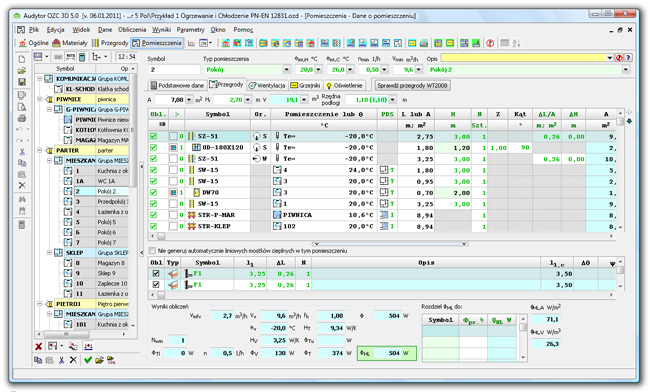Uncheck the SZ-51 first row checkbox

click(x=153, y=136)
